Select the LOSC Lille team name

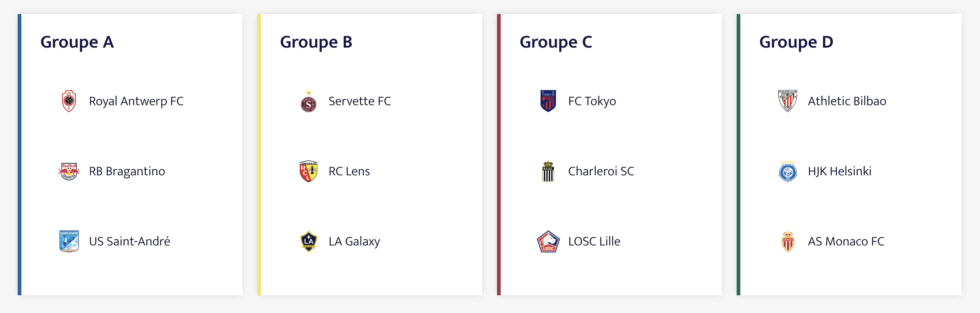pyautogui.click(x=594, y=241)
